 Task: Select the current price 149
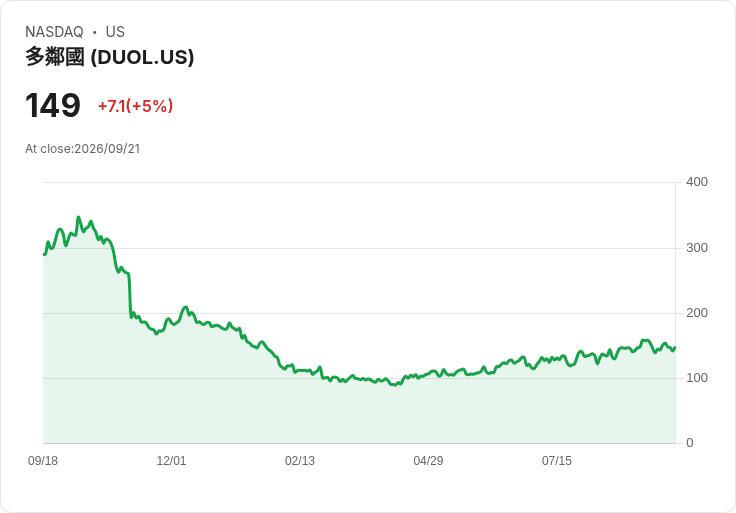tap(53, 106)
